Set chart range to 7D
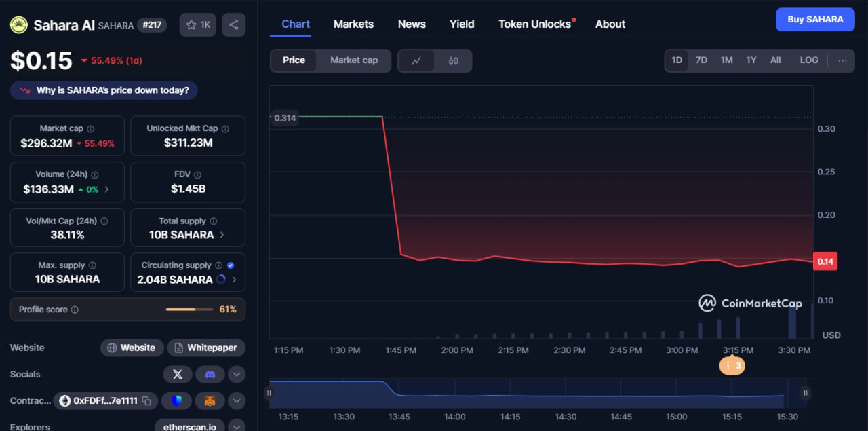Screen dimensions: 868x431 [x=701, y=60]
